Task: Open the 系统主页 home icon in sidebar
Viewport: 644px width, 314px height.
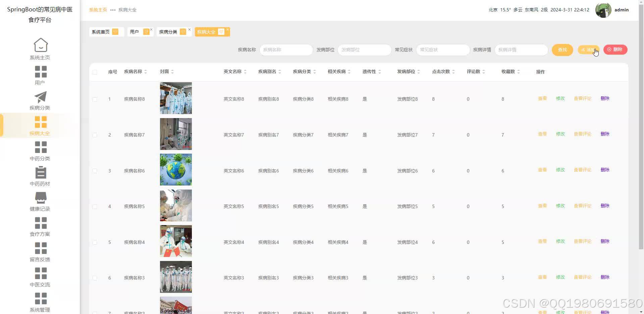Action: click(x=41, y=45)
